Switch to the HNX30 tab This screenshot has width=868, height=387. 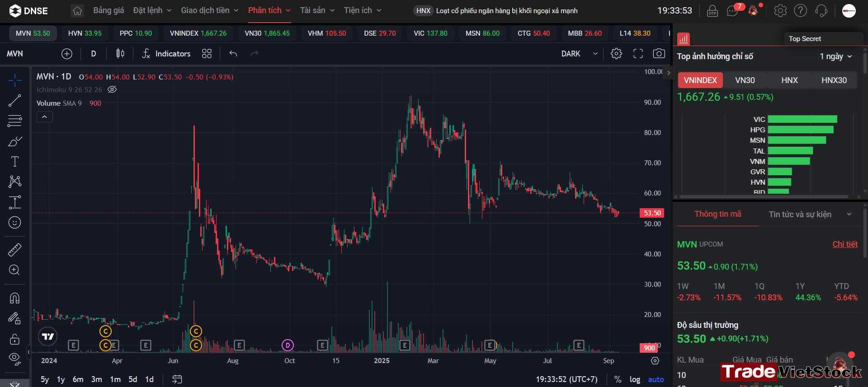coord(834,80)
